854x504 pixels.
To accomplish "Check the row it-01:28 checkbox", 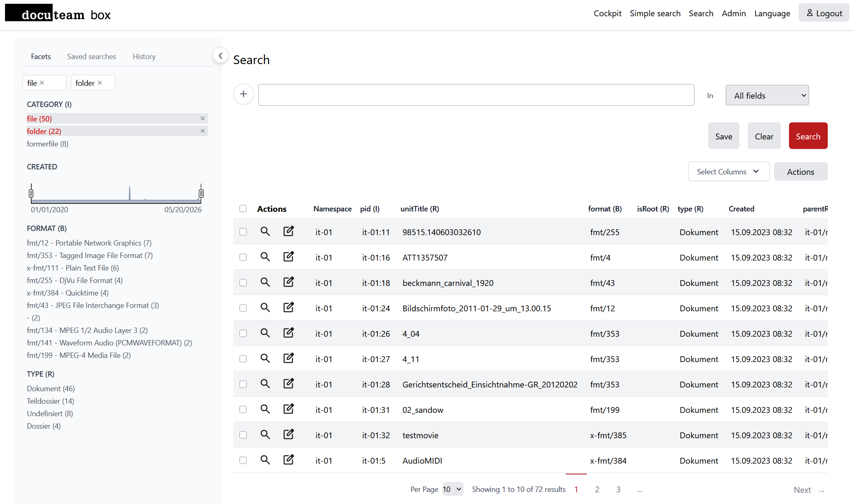I will (x=243, y=384).
